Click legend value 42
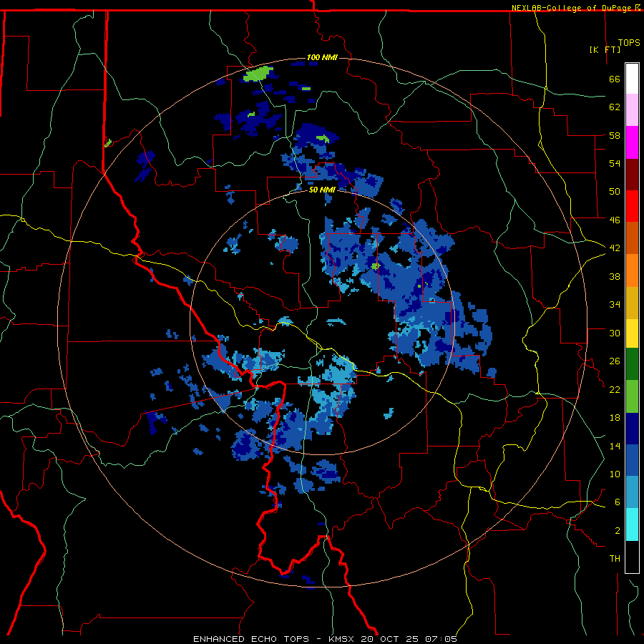The height and width of the screenshot is (644, 644). point(615,248)
